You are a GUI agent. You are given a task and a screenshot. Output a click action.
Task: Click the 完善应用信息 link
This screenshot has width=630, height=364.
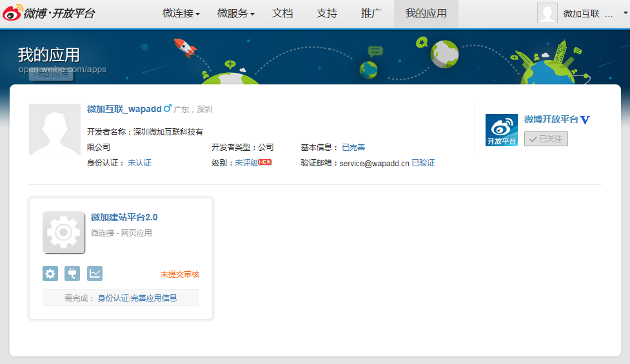(x=154, y=298)
